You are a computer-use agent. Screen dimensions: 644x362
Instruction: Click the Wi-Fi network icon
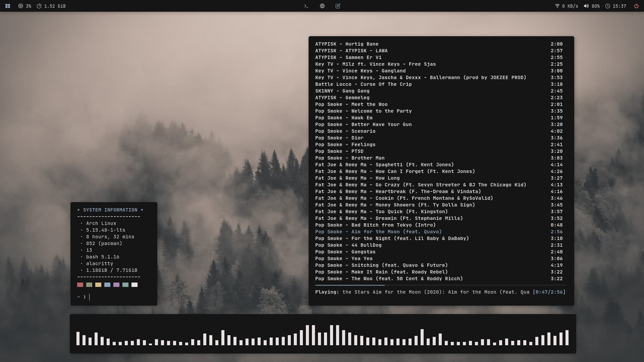pyautogui.click(x=557, y=6)
